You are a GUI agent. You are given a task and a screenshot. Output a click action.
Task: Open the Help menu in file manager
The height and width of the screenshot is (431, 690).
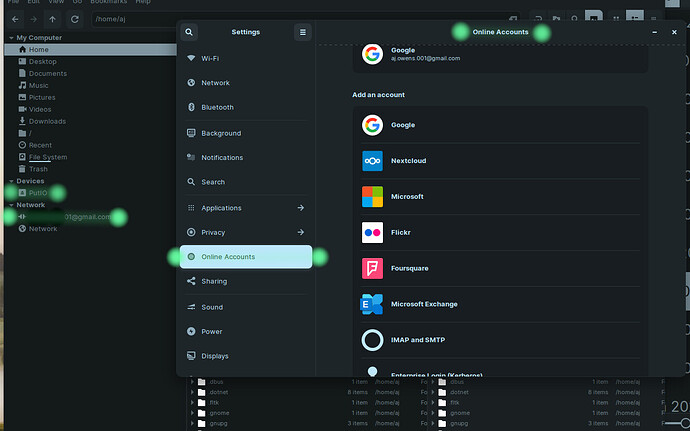[143, 2]
